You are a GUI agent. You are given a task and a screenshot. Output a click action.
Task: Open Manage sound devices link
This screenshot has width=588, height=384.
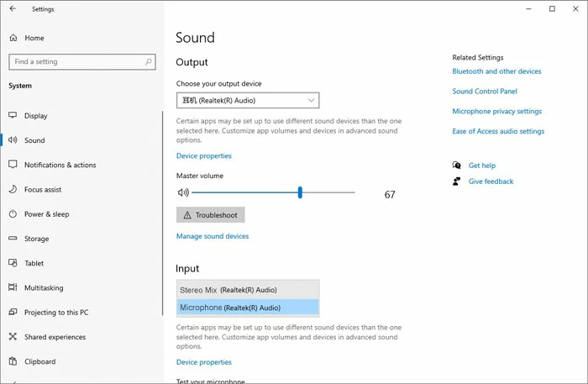point(213,236)
